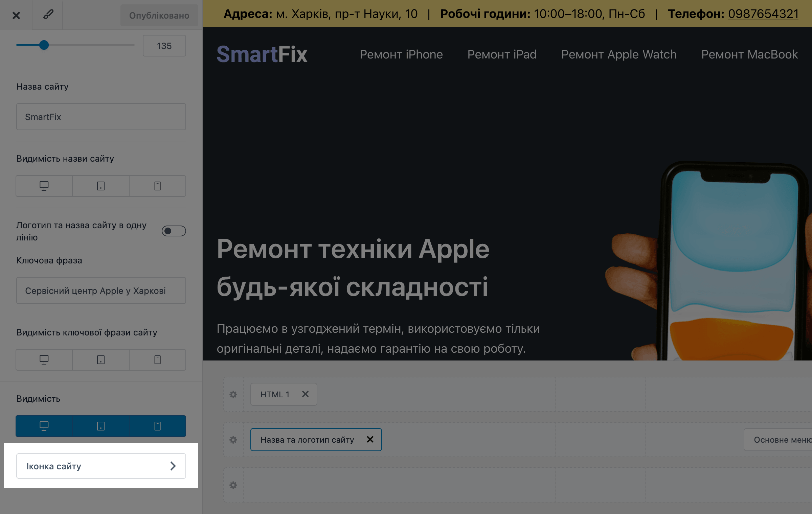Open the Іконка сайту section

click(101, 466)
